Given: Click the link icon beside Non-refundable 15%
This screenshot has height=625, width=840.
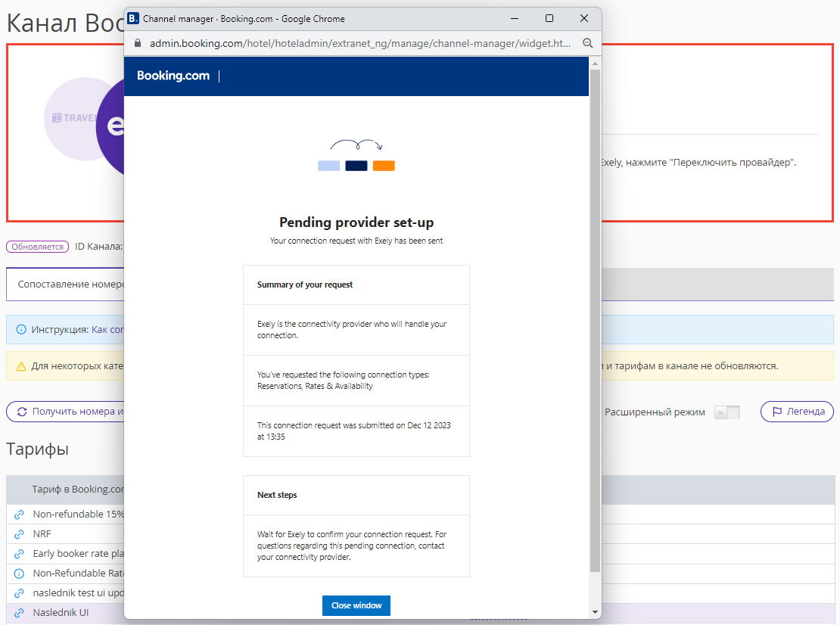Looking at the screenshot, I should pyautogui.click(x=19, y=514).
